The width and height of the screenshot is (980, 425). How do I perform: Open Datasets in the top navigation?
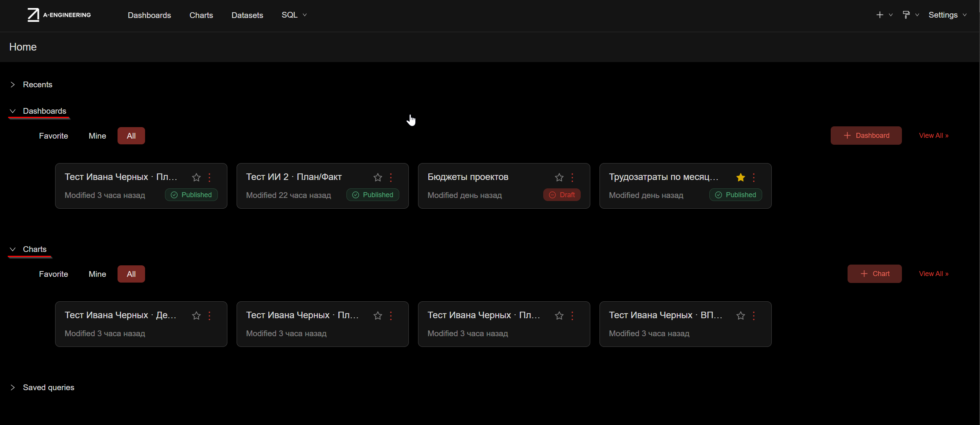(247, 15)
